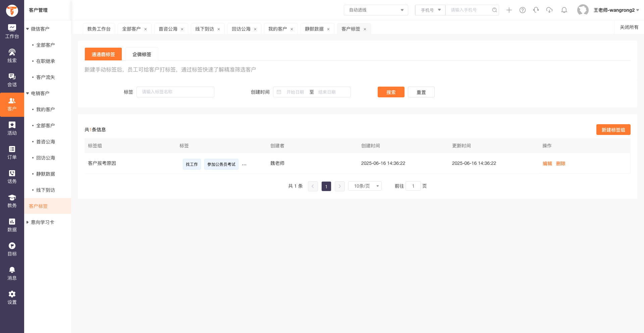This screenshot has height=333, width=644.
Task: Expand the 意向学习卡 tree section
Action: pos(28,222)
